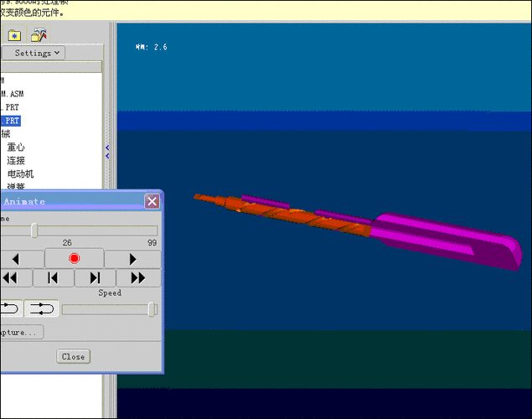This screenshot has width=532, height=419.
Task: Click the frame slider handle
Action: [34, 230]
